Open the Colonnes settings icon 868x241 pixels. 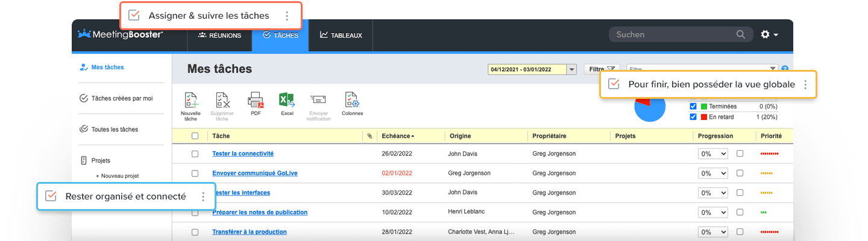tap(352, 100)
